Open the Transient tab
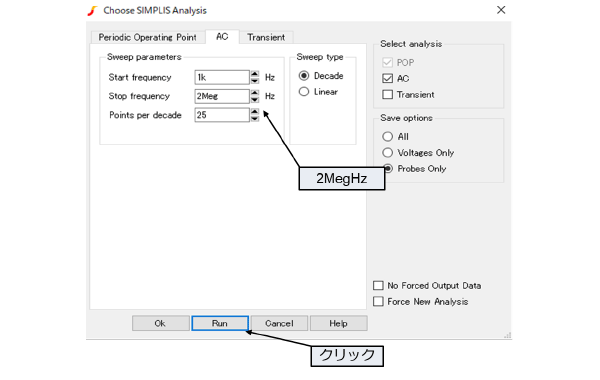Image resolution: width=600 pixels, height=380 pixels. pyautogui.click(x=266, y=37)
